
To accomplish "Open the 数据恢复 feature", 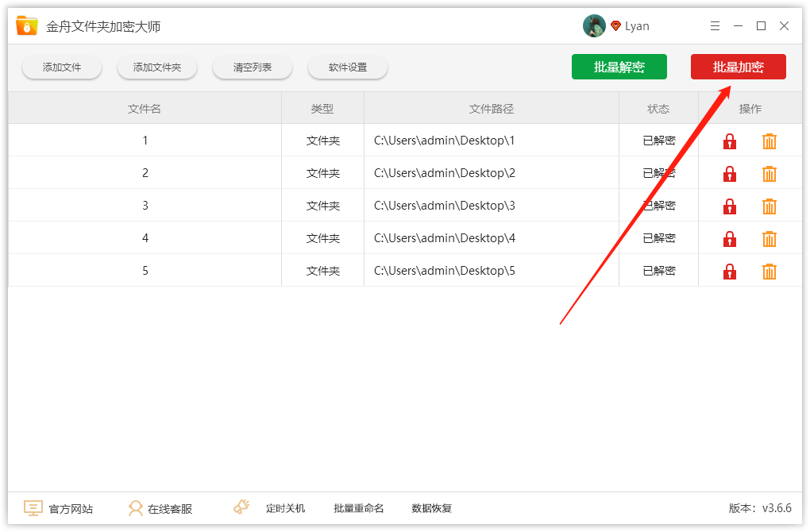I will [432, 509].
